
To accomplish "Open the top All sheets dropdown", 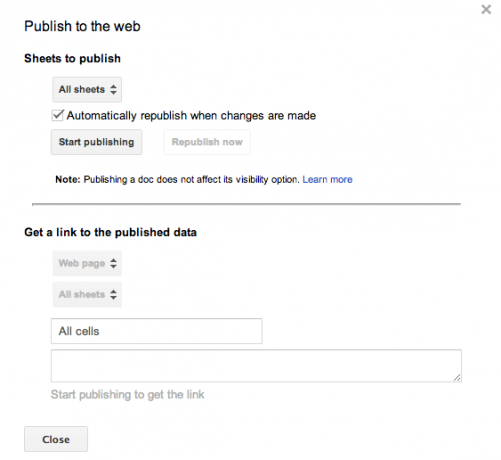I will point(87,90).
